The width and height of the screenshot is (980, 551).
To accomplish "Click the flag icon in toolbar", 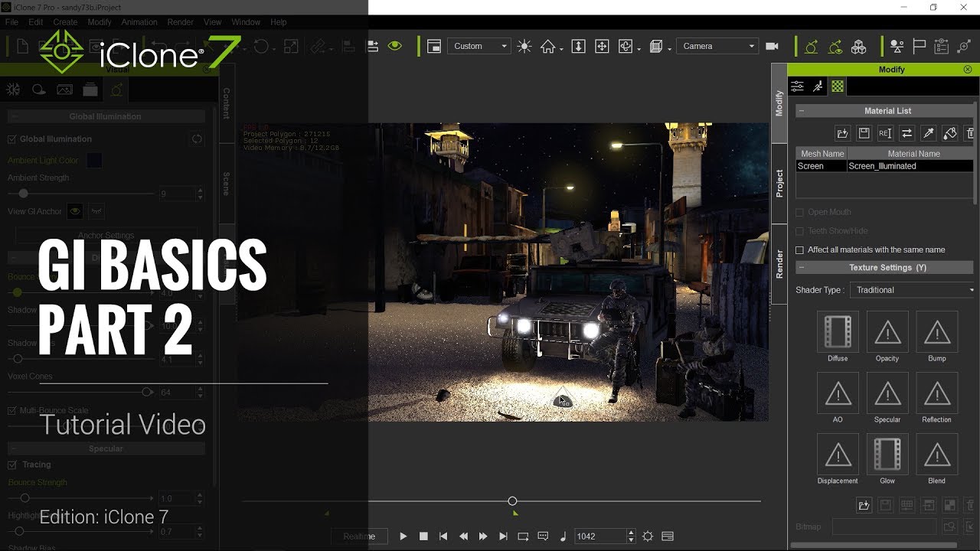I will click(x=920, y=47).
